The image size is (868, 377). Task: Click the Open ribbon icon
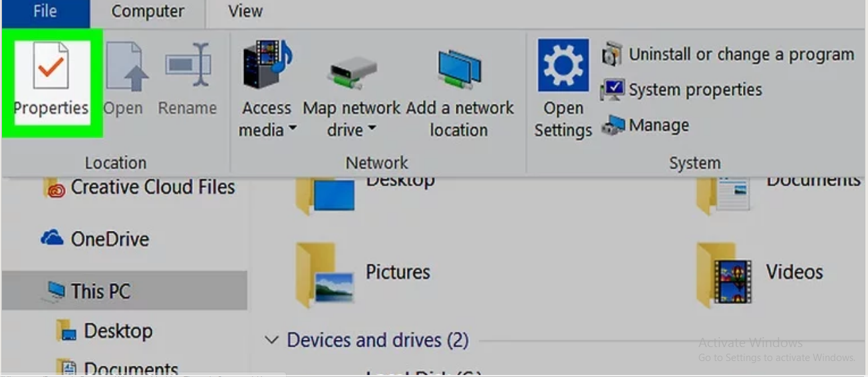(127, 66)
